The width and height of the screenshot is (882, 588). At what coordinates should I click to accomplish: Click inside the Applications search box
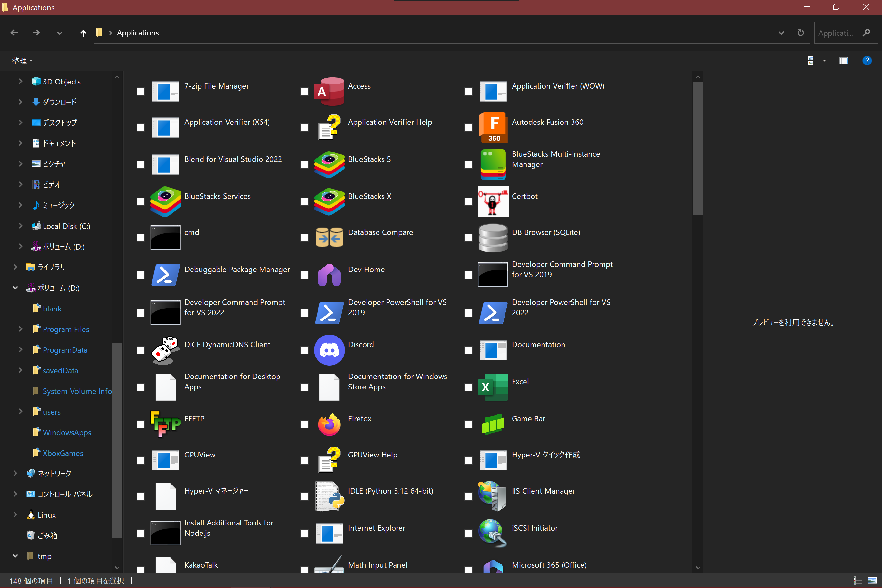pos(836,33)
